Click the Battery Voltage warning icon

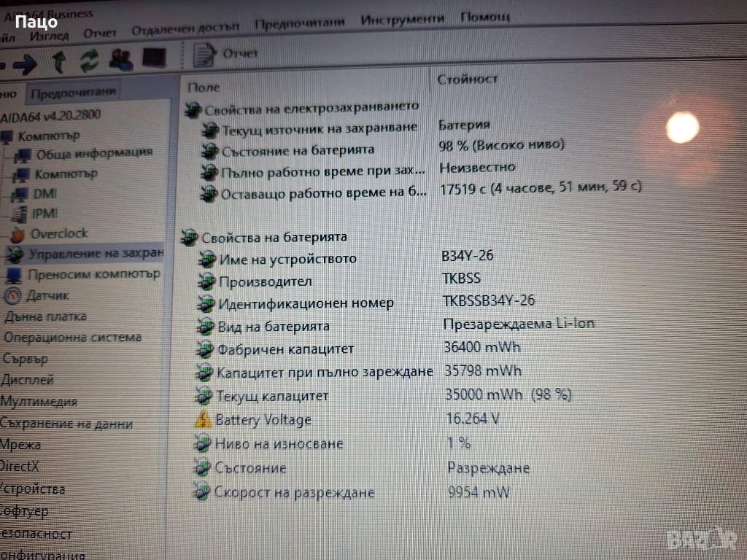203,420
